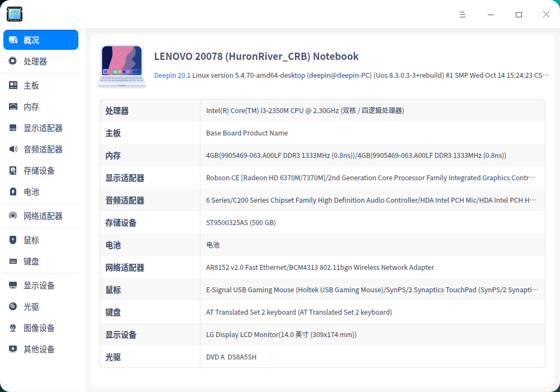Image resolution: width=560 pixels, height=392 pixels.
Task: Click the 网络适配器 network icon
Action: [x=13, y=216]
